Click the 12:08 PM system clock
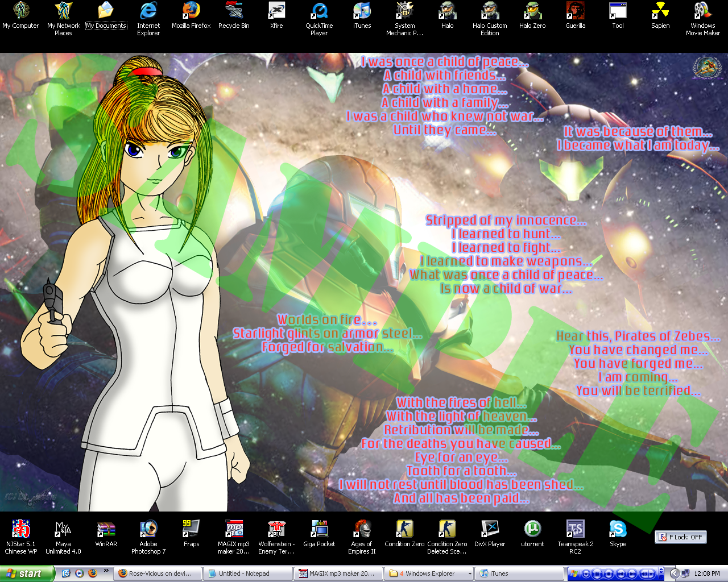The width and height of the screenshot is (728, 582). coord(707,573)
